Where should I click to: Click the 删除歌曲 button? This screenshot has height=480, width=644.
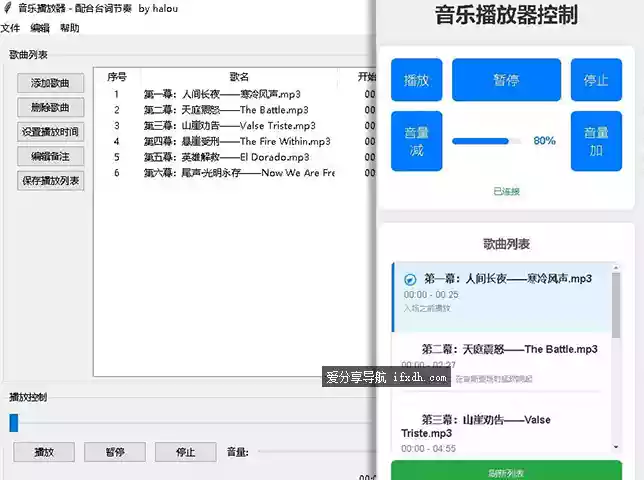pos(51,108)
